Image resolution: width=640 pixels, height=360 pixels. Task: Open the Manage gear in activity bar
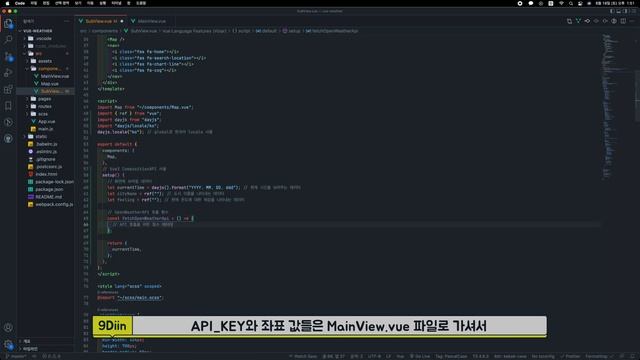8,344
